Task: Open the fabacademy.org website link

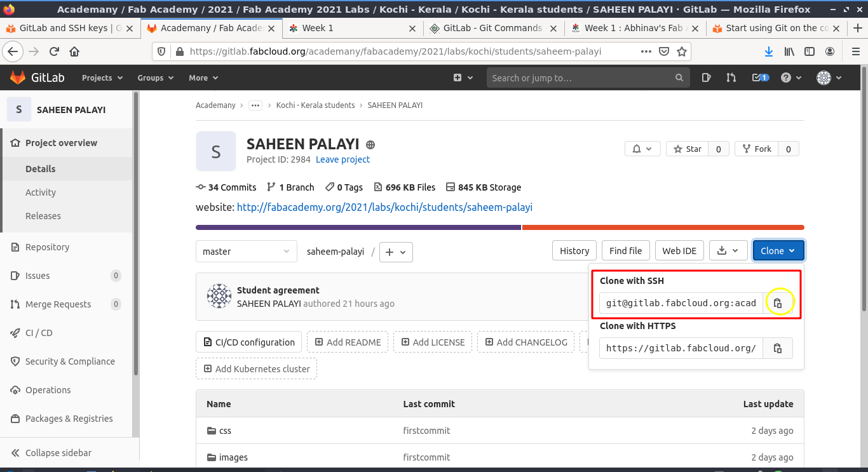Action: click(x=384, y=207)
